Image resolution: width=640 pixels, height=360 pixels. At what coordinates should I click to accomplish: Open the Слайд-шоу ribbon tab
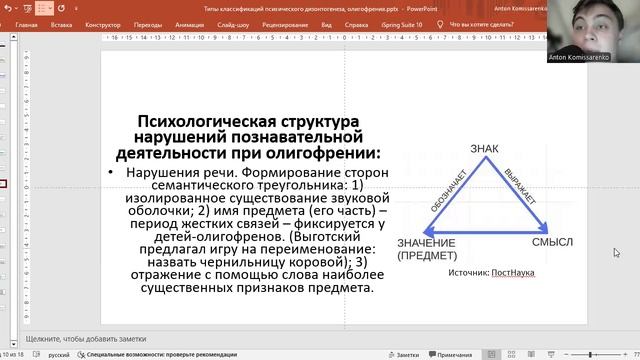pos(233,25)
